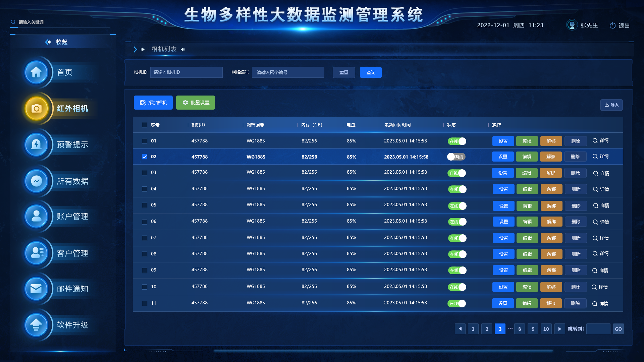This screenshot has width=644, height=362.
Task: Click the home icon in sidebar
Action: click(36, 72)
